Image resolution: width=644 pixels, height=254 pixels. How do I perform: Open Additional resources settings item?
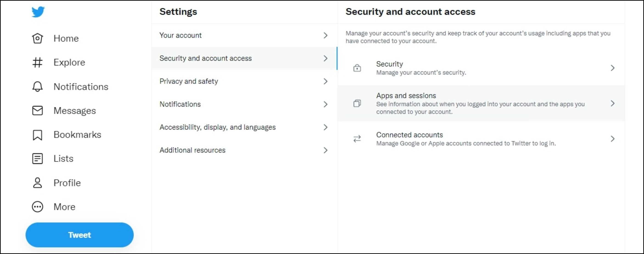[193, 150]
